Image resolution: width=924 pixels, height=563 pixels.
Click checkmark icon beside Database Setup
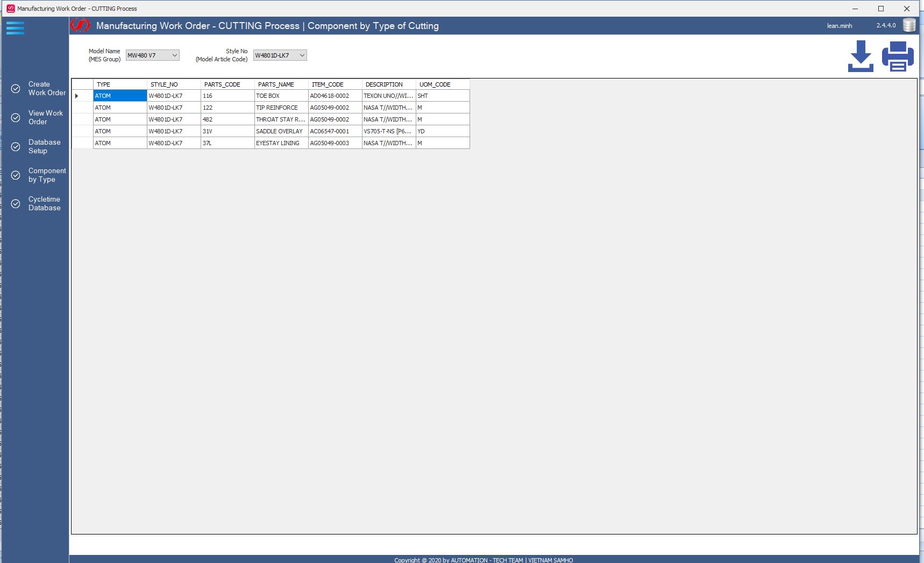16,147
